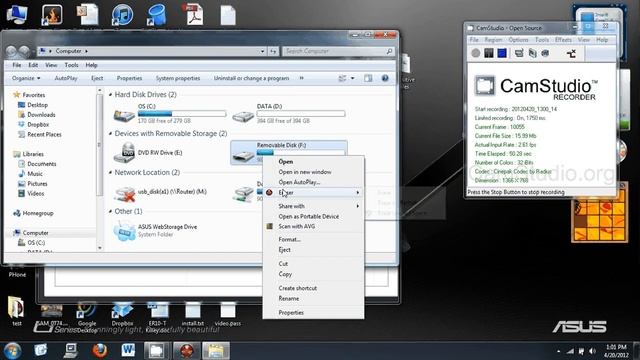The height and width of the screenshot is (360, 640).
Task: Click the network signal tray icon
Action: (x=570, y=351)
